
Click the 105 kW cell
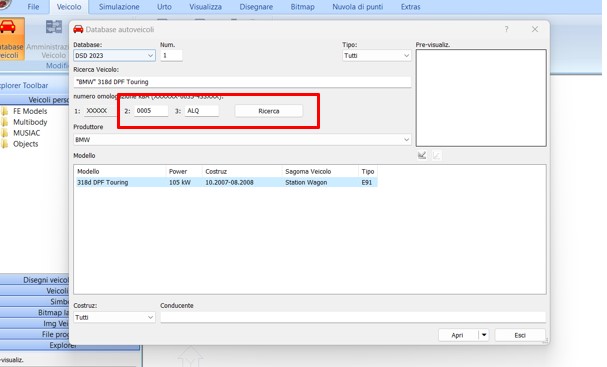(180, 182)
